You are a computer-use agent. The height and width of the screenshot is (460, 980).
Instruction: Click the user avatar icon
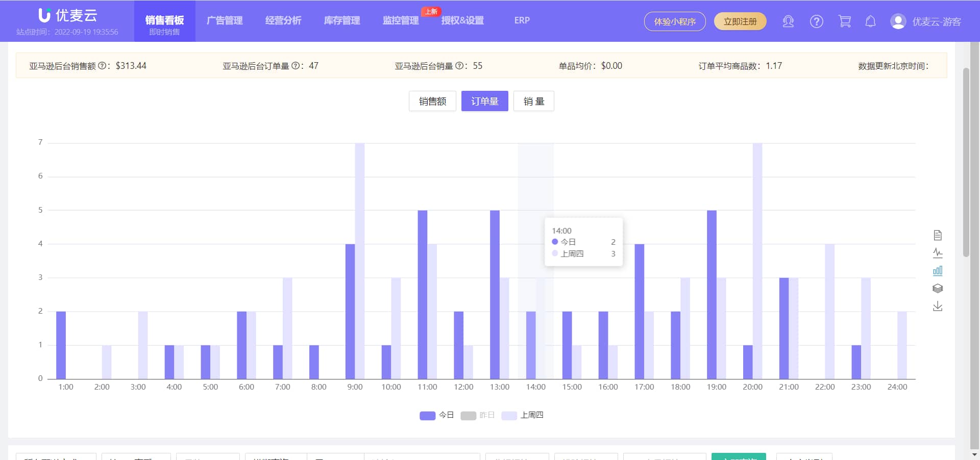pyautogui.click(x=898, y=21)
